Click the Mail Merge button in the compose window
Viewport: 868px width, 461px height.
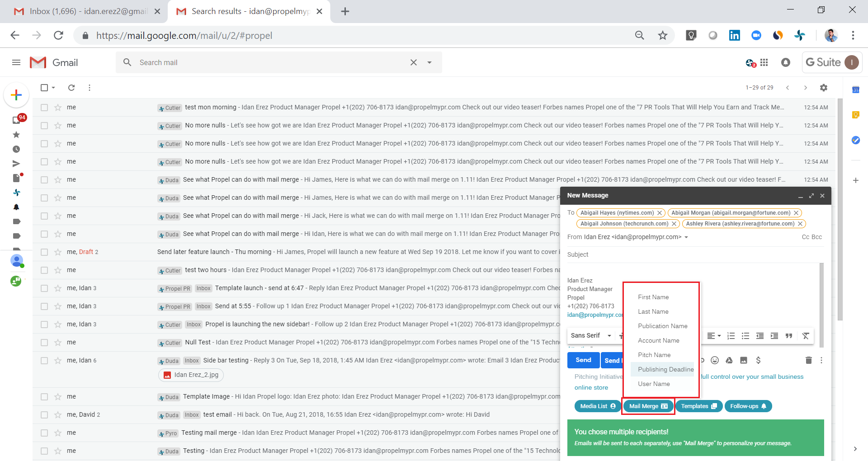pyautogui.click(x=648, y=406)
